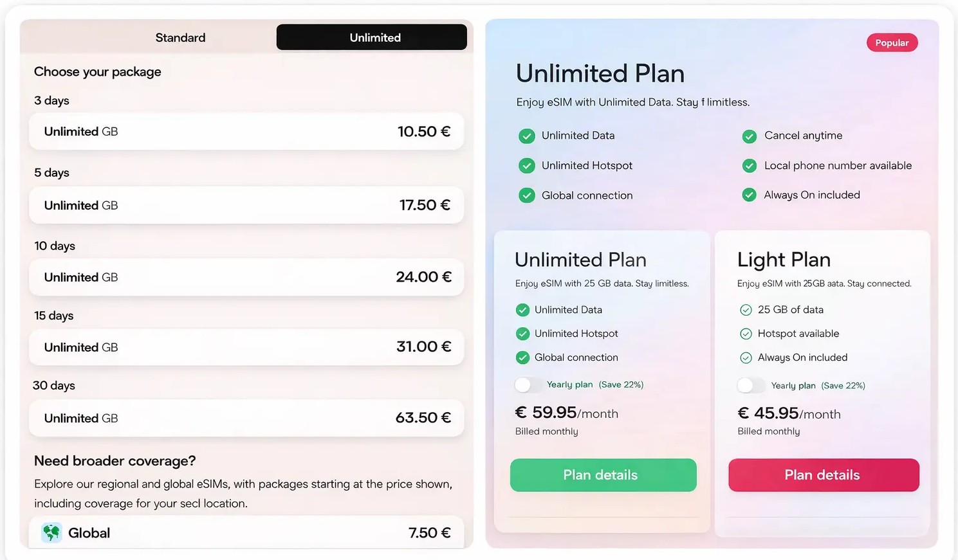Select the 3 days Unlimited GB package

pyautogui.click(x=246, y=131)
